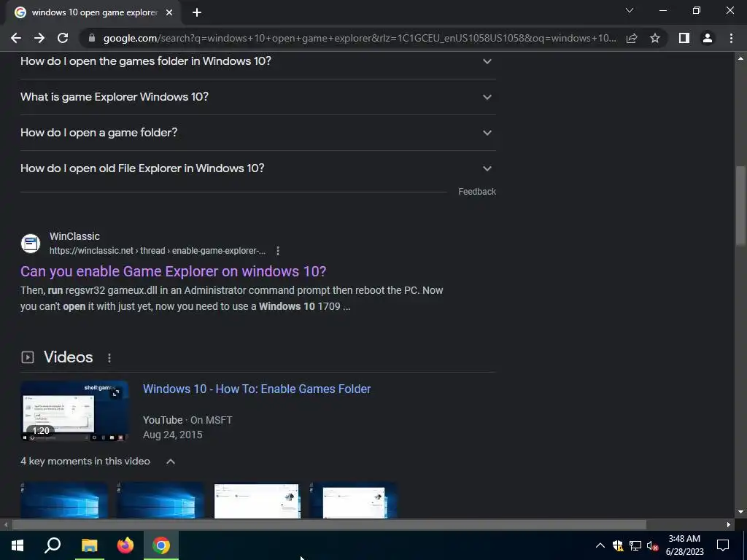Open third key moment thumbnail
This screenshot has width=747, height=560.
pos(257,500)
